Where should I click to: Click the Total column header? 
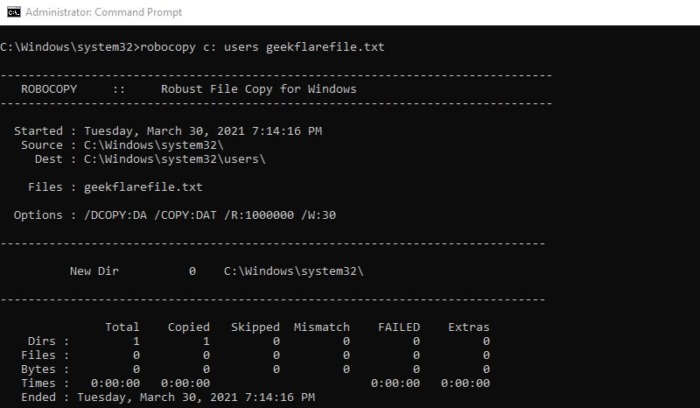pyautogui.click(x=122, y=327)
